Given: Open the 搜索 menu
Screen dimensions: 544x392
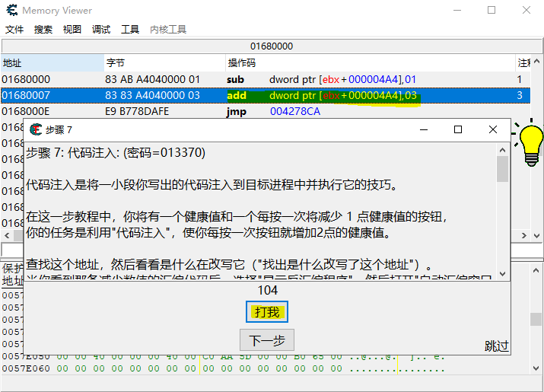Looking at the screenshot, I should click(x=43, y=30).
